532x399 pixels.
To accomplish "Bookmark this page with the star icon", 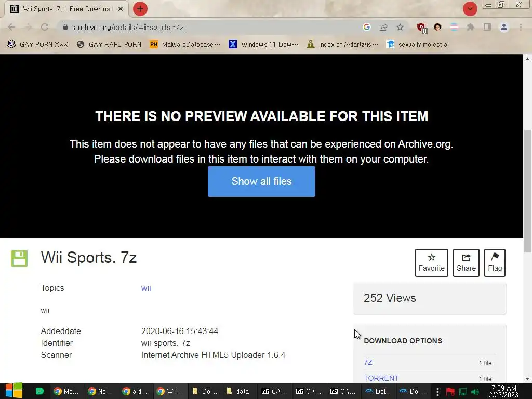I will (400, 27).
